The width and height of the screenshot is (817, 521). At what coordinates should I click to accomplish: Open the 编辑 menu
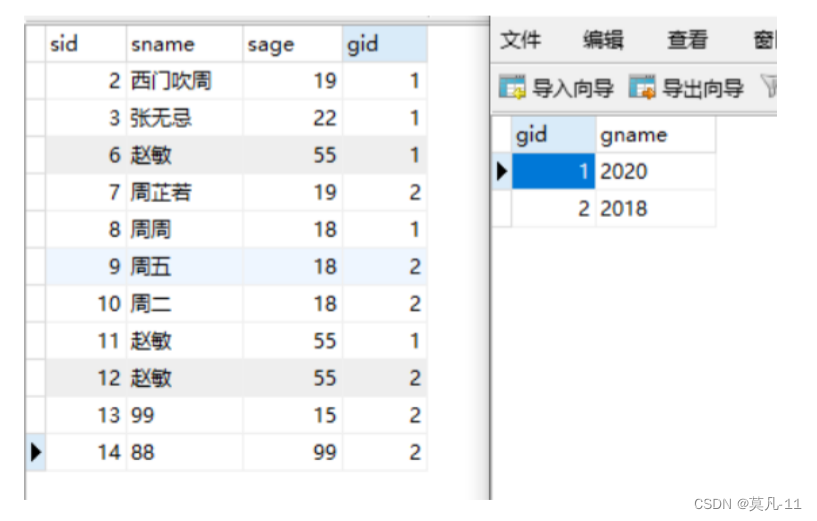(603, 40)
